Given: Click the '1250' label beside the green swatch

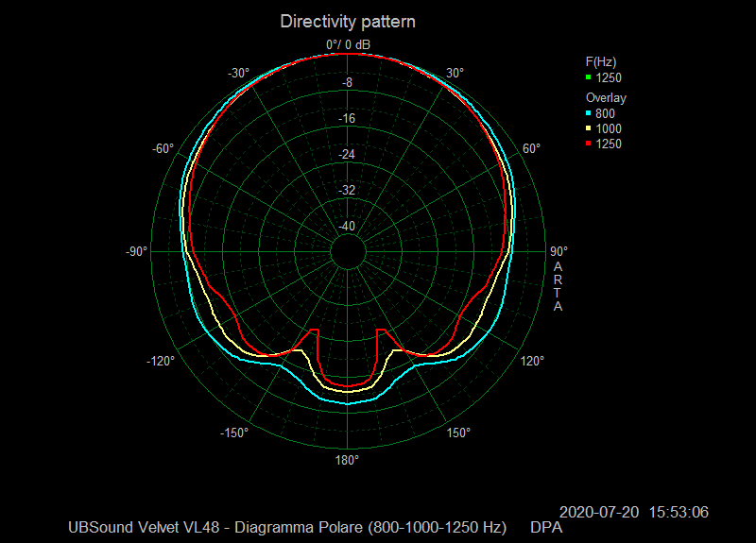Looking at the screenshot, I should click(x=609, y=78).
